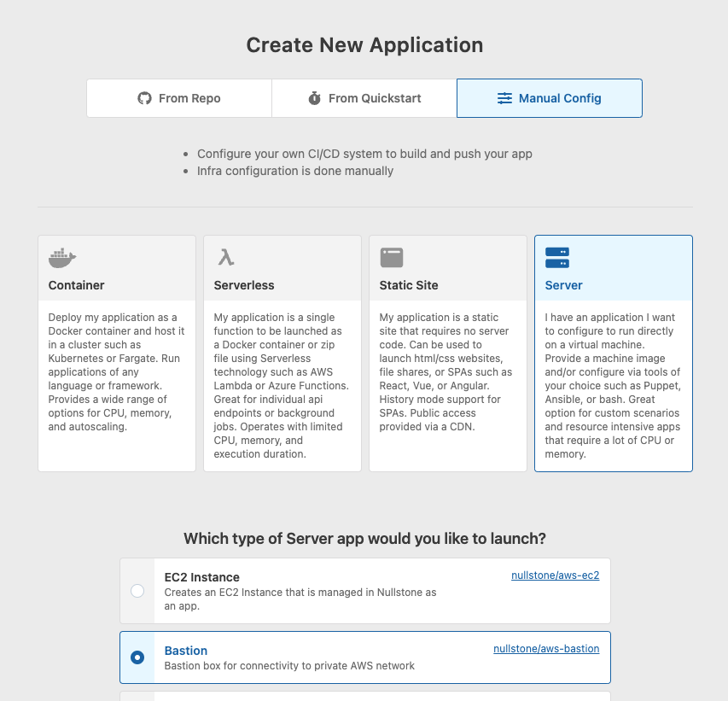
Task: Click the Static Site browser window icon
Action: 391,258
